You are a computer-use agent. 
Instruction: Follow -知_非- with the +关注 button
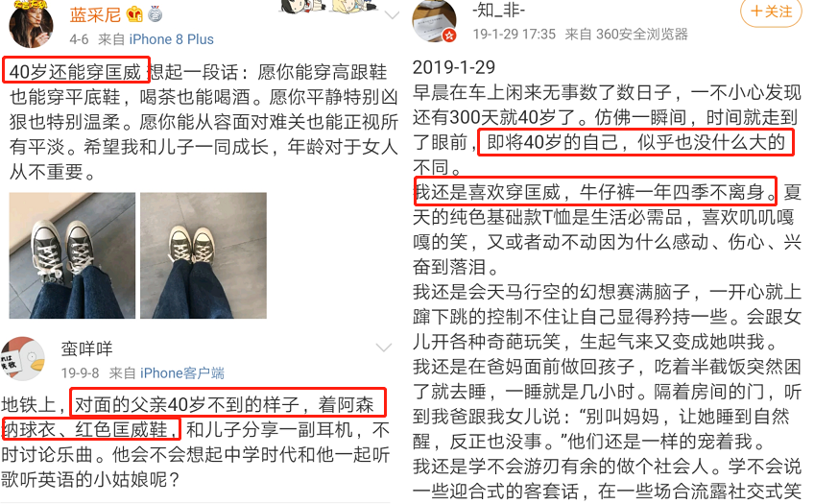click(771, 12)
